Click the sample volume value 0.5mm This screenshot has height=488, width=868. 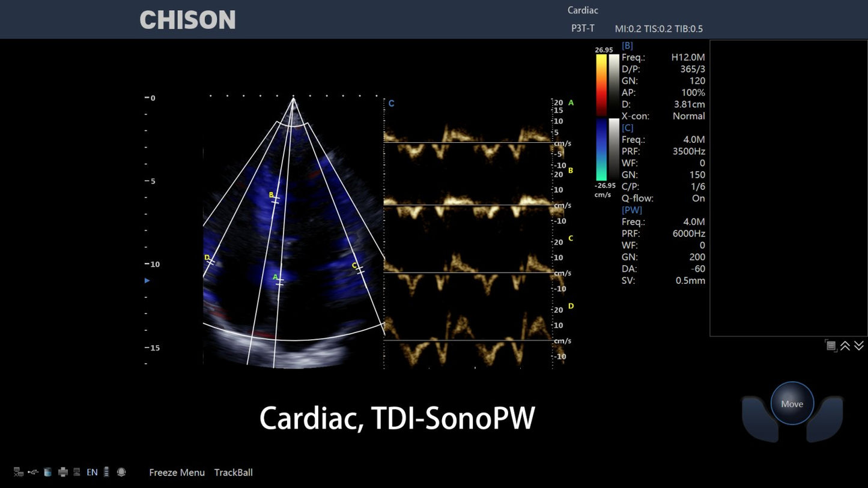tap(690, 280)
